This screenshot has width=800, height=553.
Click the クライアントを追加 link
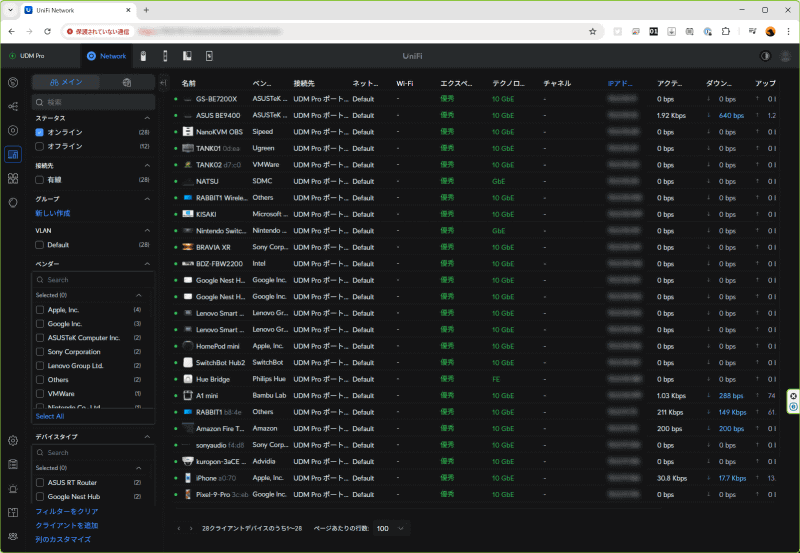66,525
